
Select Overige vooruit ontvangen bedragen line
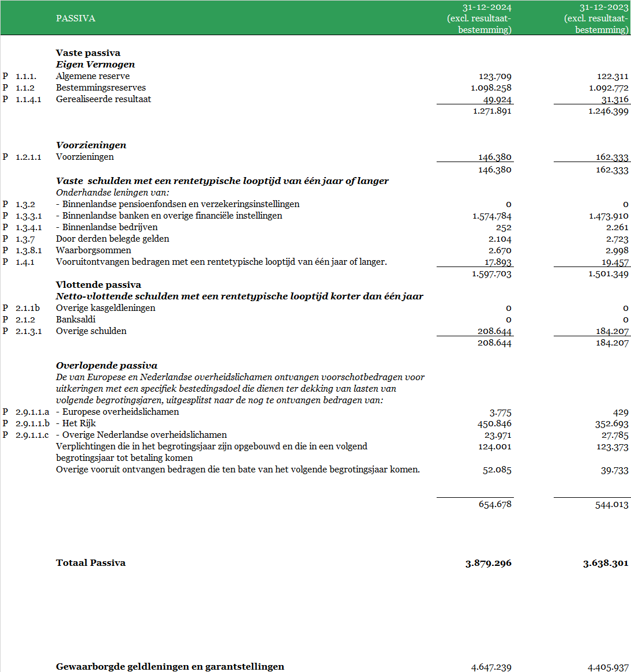coord(238,470)
